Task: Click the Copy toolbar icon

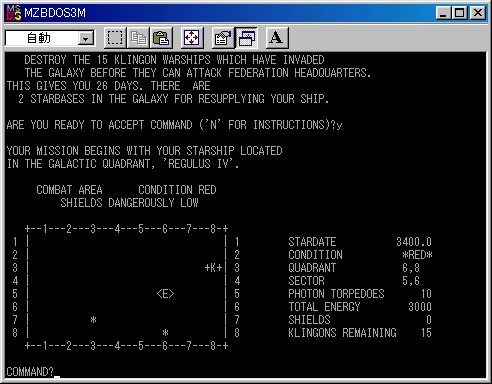Action: [138, 38]
